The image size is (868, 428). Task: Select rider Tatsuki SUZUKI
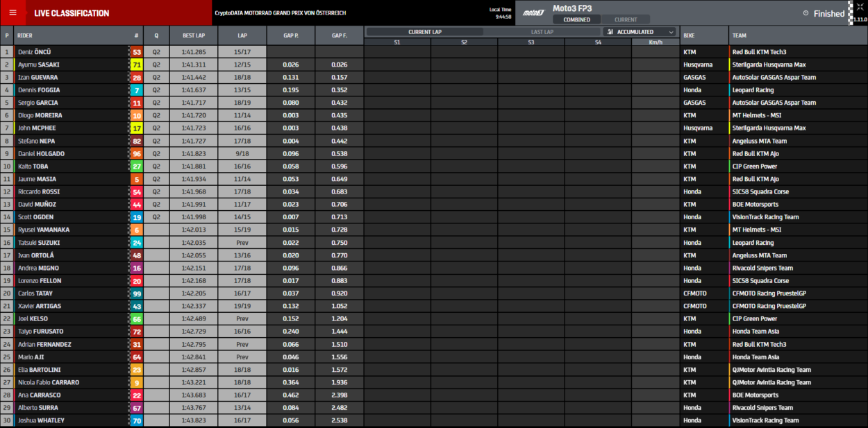point(39,243)
